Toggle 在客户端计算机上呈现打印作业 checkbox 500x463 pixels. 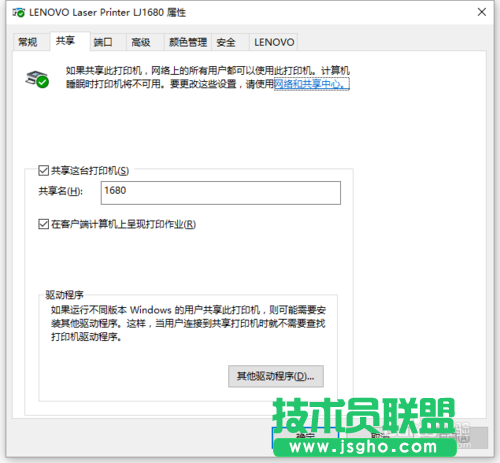click(44, 224)
